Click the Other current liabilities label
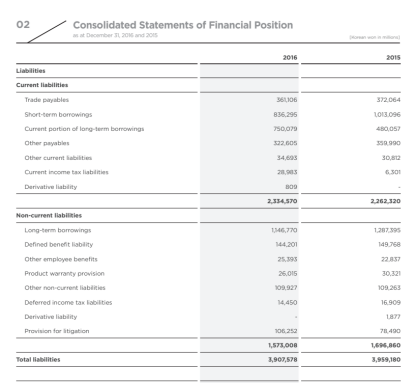This screenshot has width=415, height=383. 58,158
